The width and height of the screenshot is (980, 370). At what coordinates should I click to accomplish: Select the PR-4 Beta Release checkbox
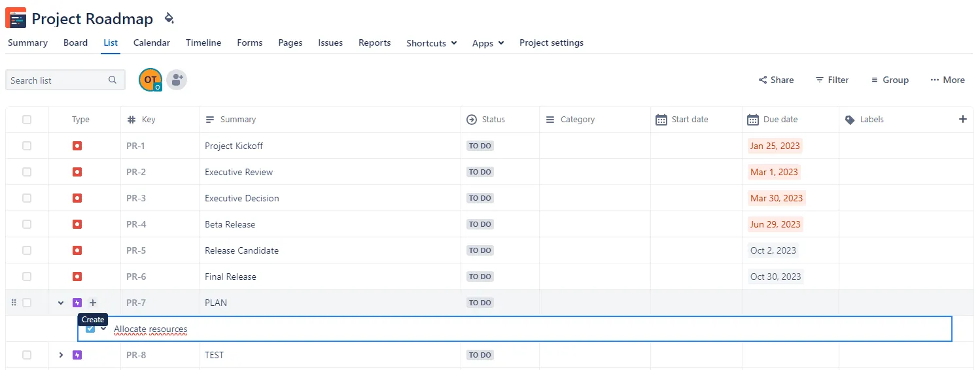pos(27,224)
